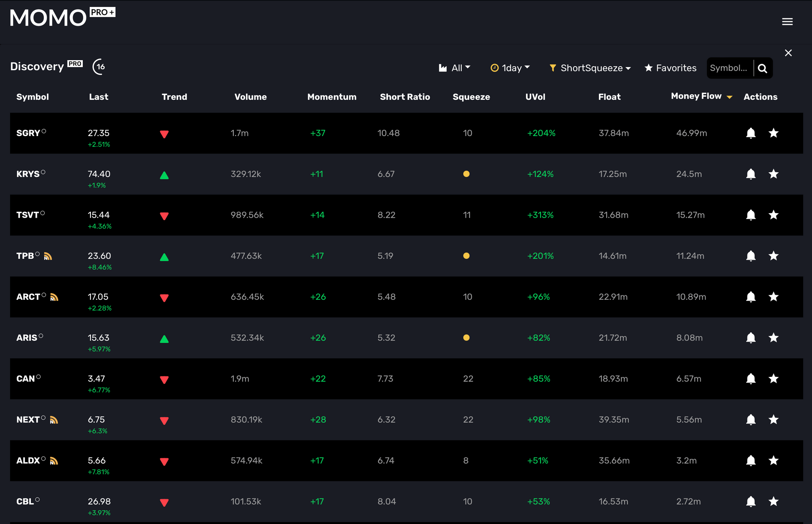Toggle favorite star for KRYS
The height and width of the screenshot is (524, 812).
coord(773,174)
